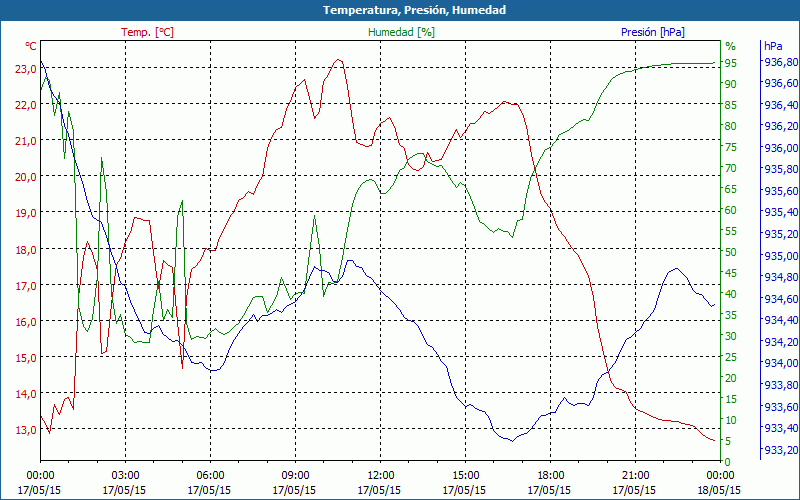This screenshot has width=800, height=500.
Task: Click the green "85" humidity axis value
Action: tap(731, 106)
